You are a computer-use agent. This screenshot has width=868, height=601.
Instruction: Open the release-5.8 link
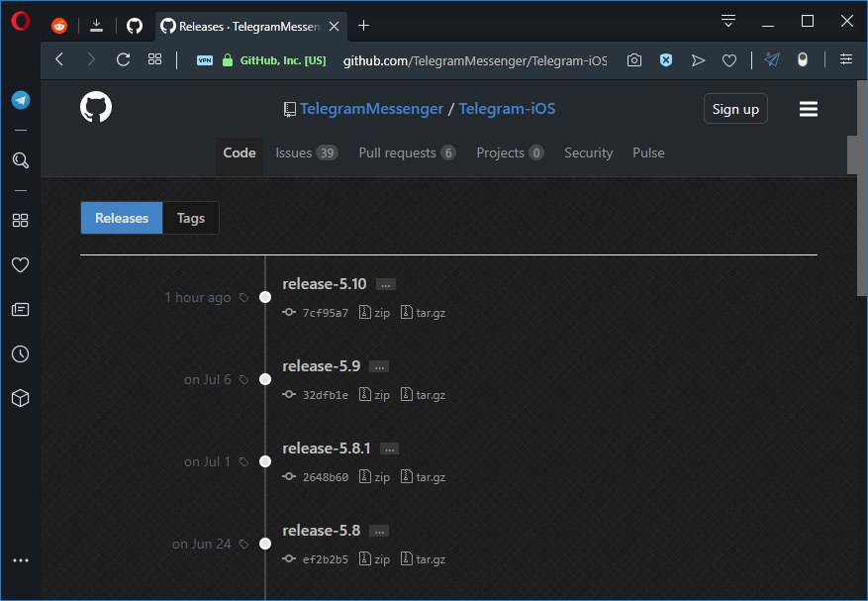(x=321, y=530)
